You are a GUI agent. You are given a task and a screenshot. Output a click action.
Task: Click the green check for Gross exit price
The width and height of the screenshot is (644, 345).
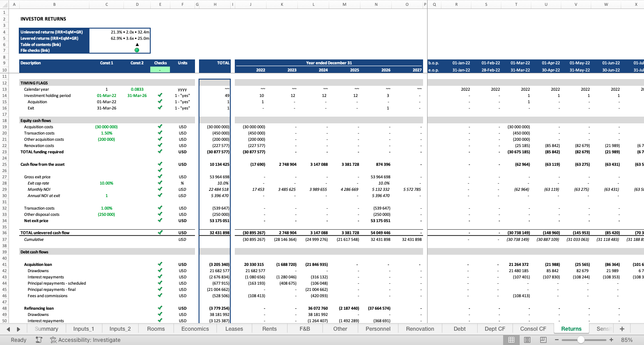[160, 177]
